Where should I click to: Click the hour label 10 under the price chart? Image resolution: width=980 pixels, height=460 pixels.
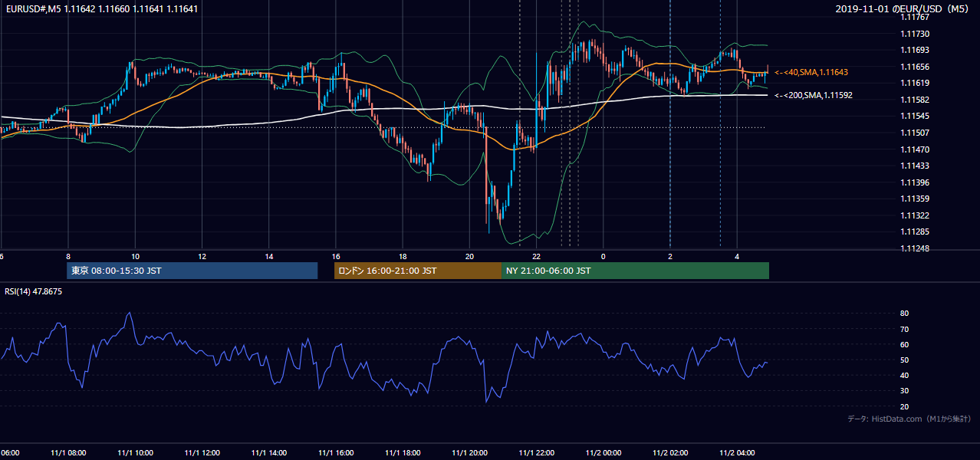pos(135,257)
